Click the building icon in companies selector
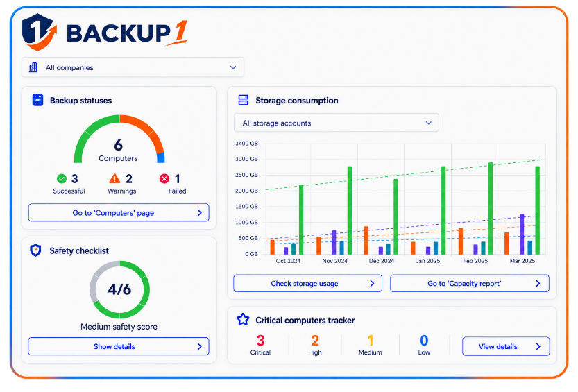The width and height of the screenshot is (578, 392). [33, 67]
